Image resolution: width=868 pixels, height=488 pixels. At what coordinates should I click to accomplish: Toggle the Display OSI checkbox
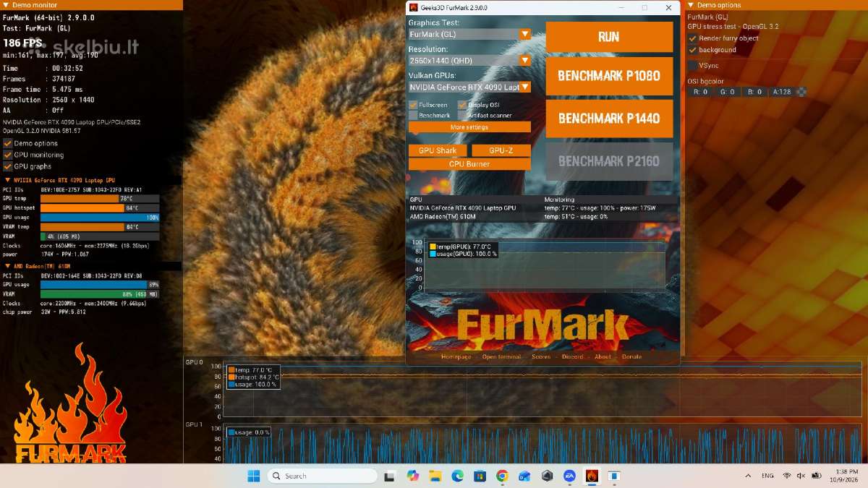pyautogui.click(x=462, y=105)
